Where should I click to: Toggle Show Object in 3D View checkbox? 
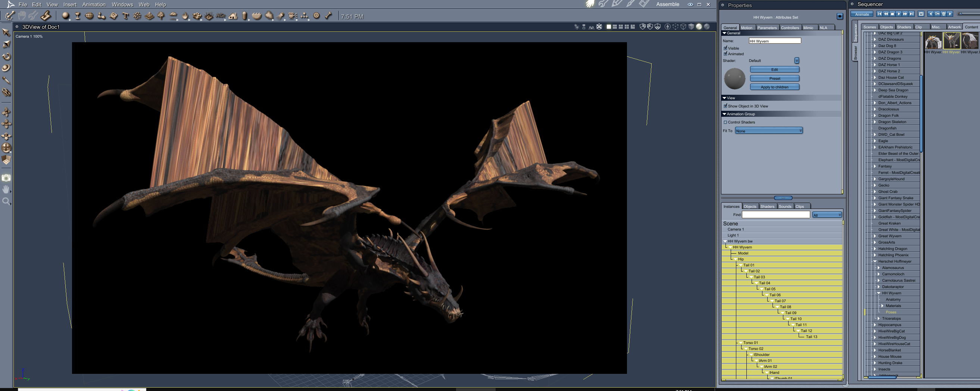click(x=725, y=106)
